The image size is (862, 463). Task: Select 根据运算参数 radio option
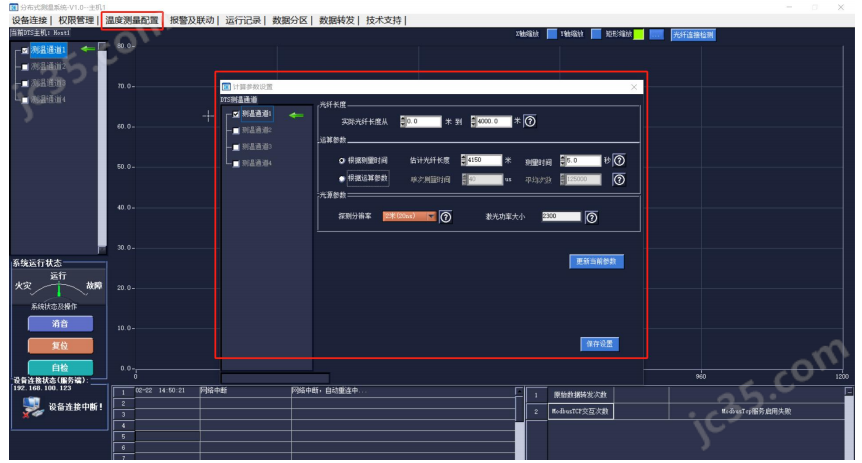tap(342, 179)
